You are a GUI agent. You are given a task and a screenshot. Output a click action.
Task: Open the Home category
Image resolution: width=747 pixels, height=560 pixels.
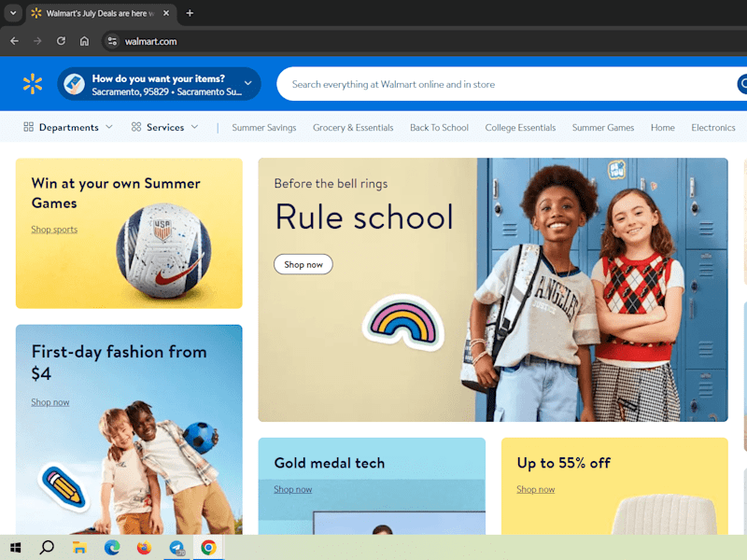click(663, 128)
